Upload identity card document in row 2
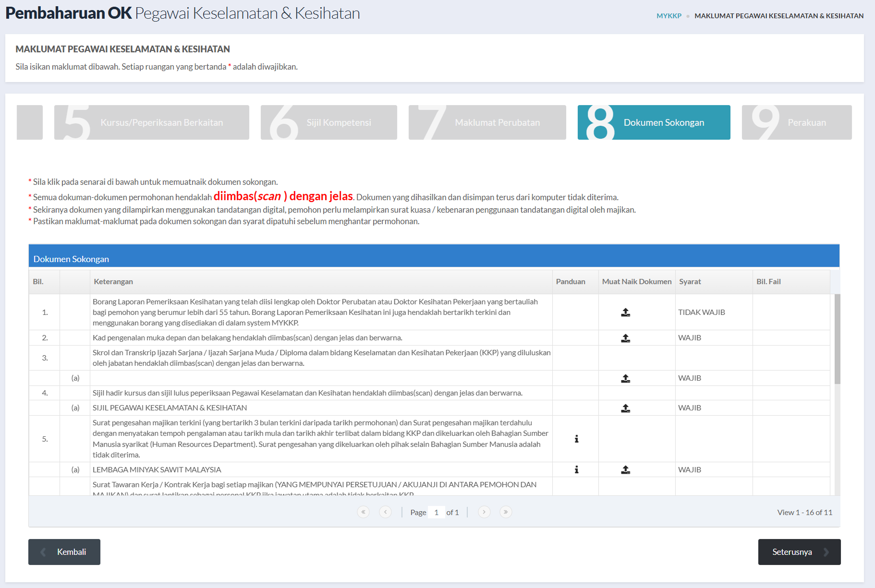This screenshot has height=588, width=875. coord(625,338)
